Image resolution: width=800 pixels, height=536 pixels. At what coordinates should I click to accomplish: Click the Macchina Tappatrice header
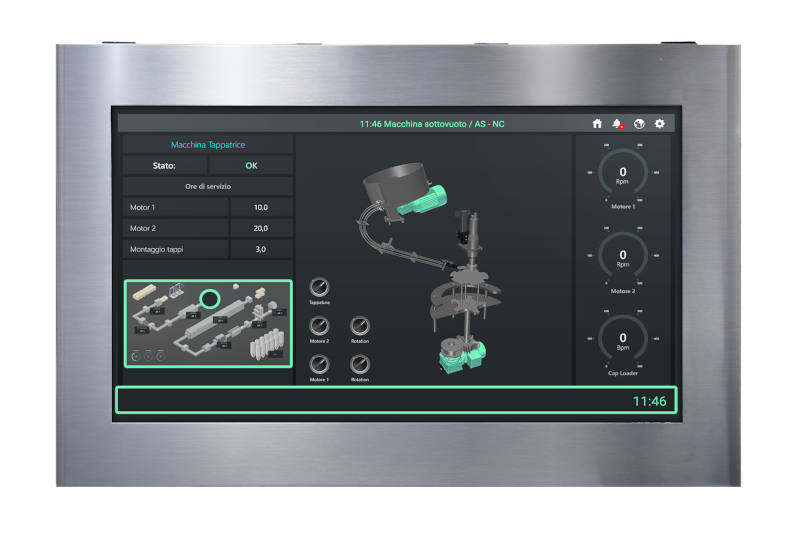click(208, 145)
